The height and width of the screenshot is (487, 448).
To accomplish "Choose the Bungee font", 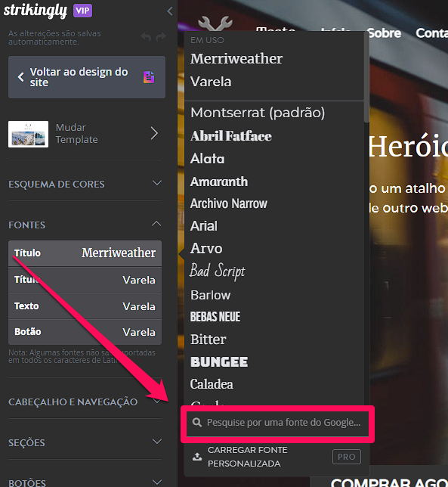I will tap(219, 361).
